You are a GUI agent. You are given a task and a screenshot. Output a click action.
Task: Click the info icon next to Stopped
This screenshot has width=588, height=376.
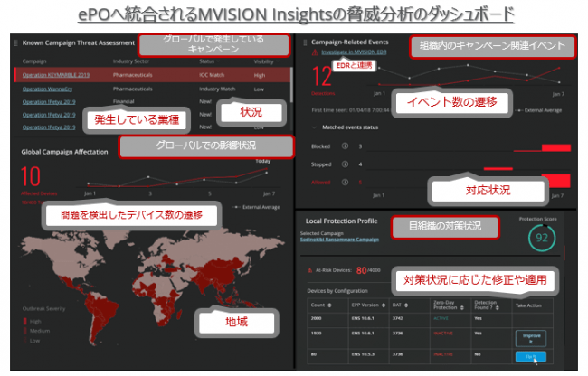pos(345,164)
